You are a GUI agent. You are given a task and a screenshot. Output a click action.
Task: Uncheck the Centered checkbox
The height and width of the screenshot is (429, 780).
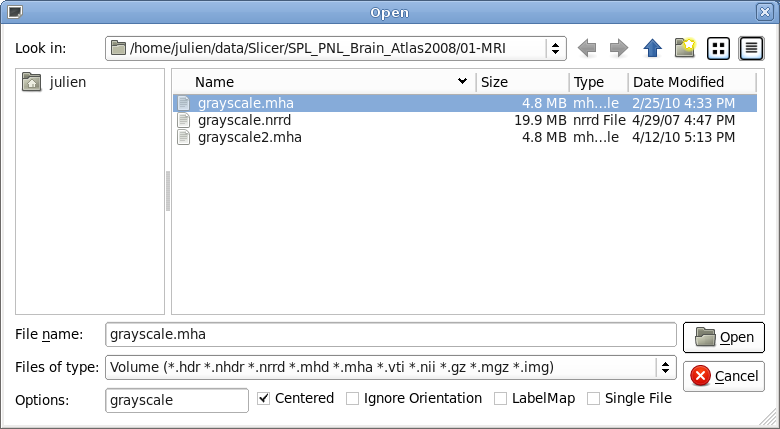click(x=264, y=398)
